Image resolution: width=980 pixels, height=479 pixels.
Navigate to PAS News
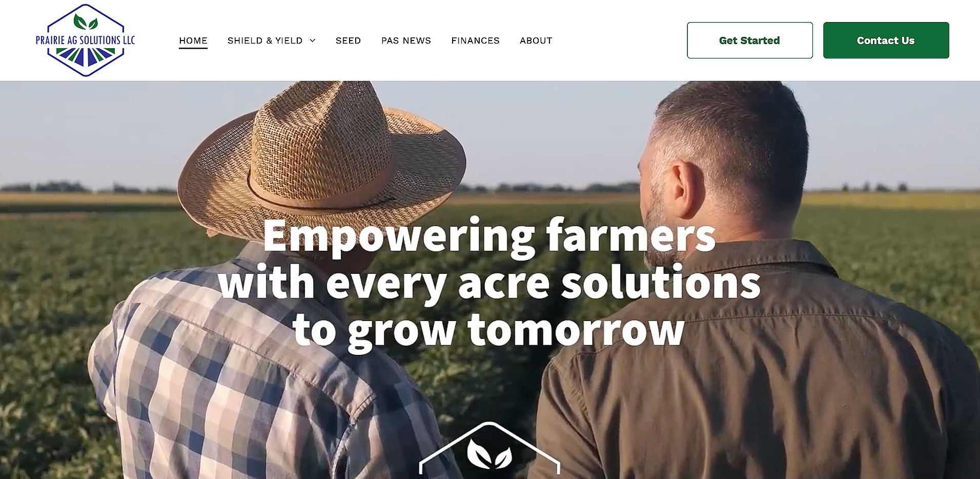[406, 41]
